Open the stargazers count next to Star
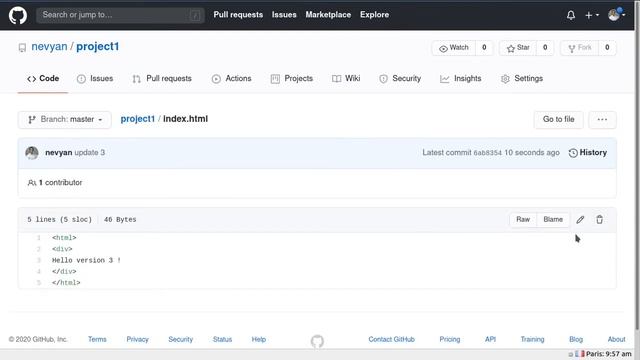640x360 pixels. 545,48
